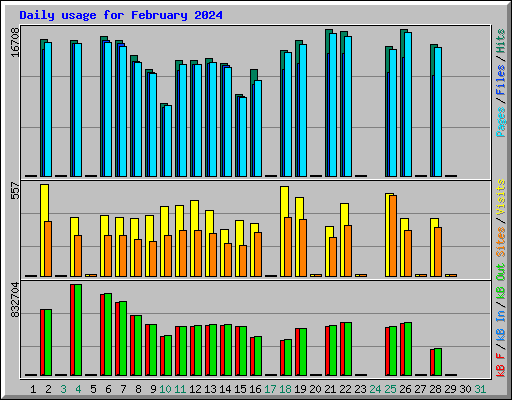
Task: Click day 20 on the x-axis
Action: (x=315, y=389)
